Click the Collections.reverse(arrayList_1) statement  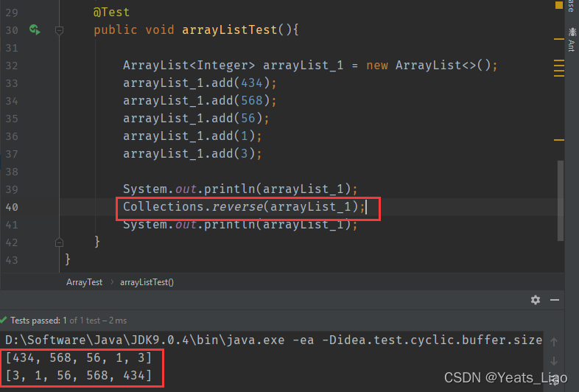[x=244, y=207]
